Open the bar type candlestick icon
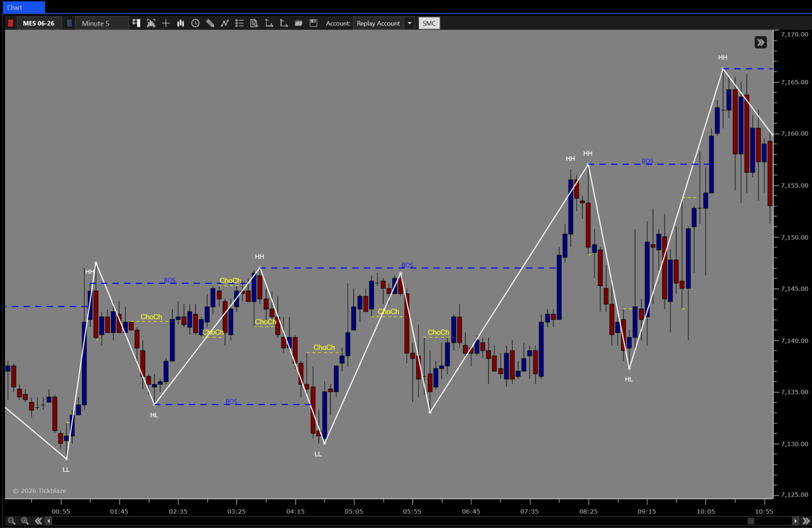Viewport: 812px width, 528px height. pyautogui.click(x=180, y=23)
